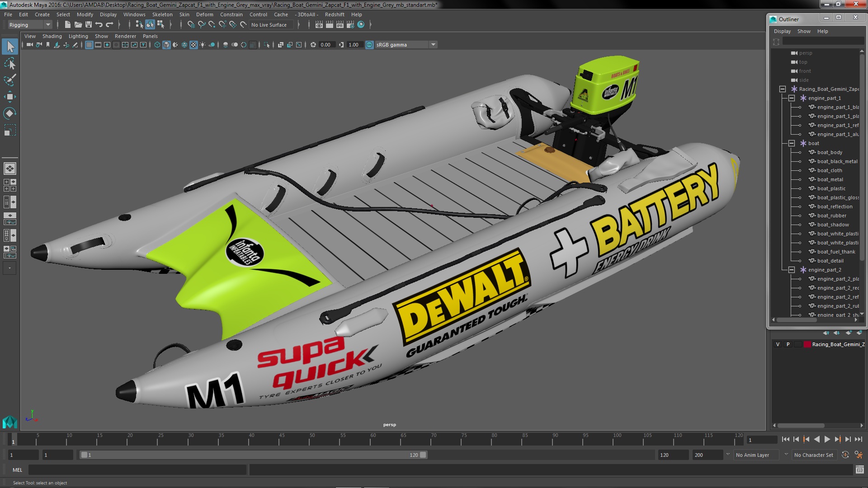Click the select camera icon in panel toolbar
The height and width of the screenshot is (488, 868).
click(30, 45)
